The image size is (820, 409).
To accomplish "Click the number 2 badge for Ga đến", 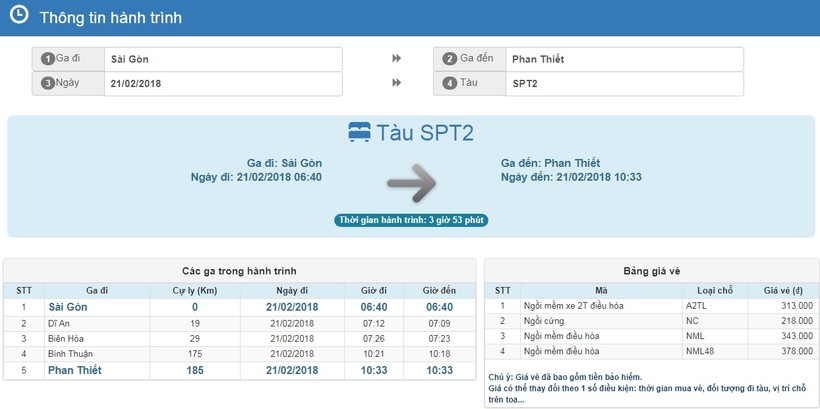I will click(x=450, y=59).
